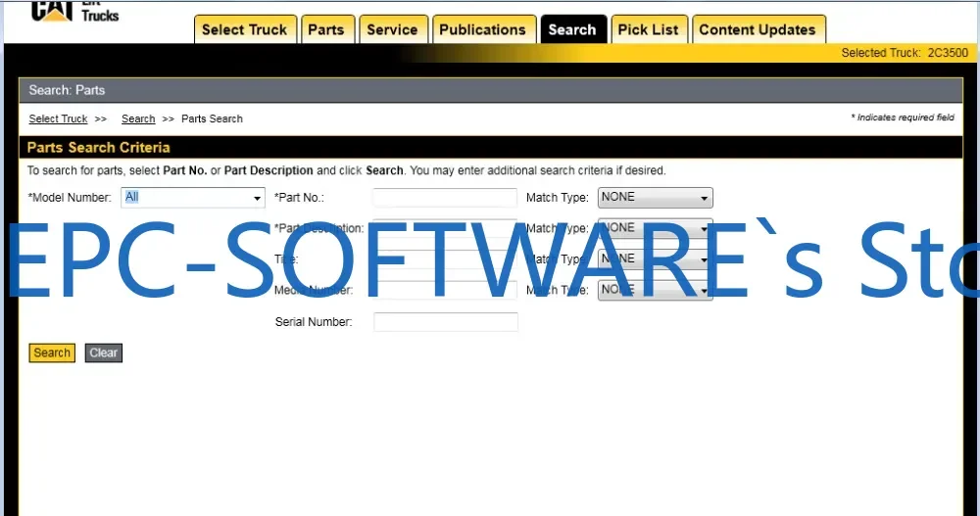Click the Search: Parts title bar text
Image resolution: width=980 pixels, height=516 pixels.
pyautogui.click(x=67, y=90)
